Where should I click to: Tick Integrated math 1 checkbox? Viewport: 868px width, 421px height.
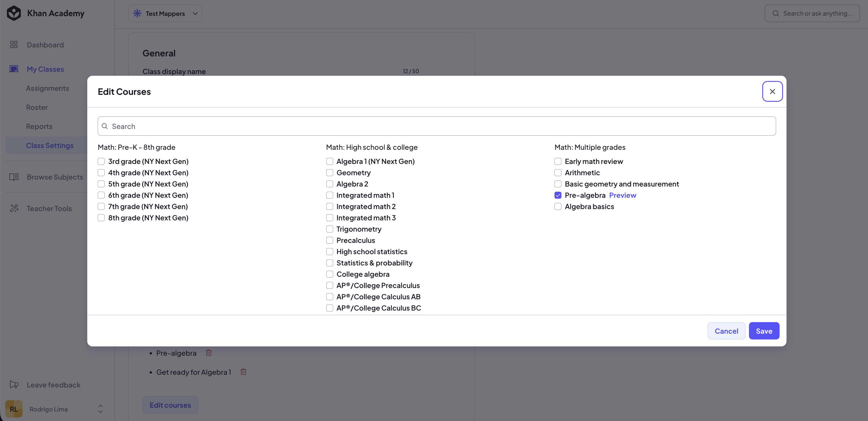[329, 195]
